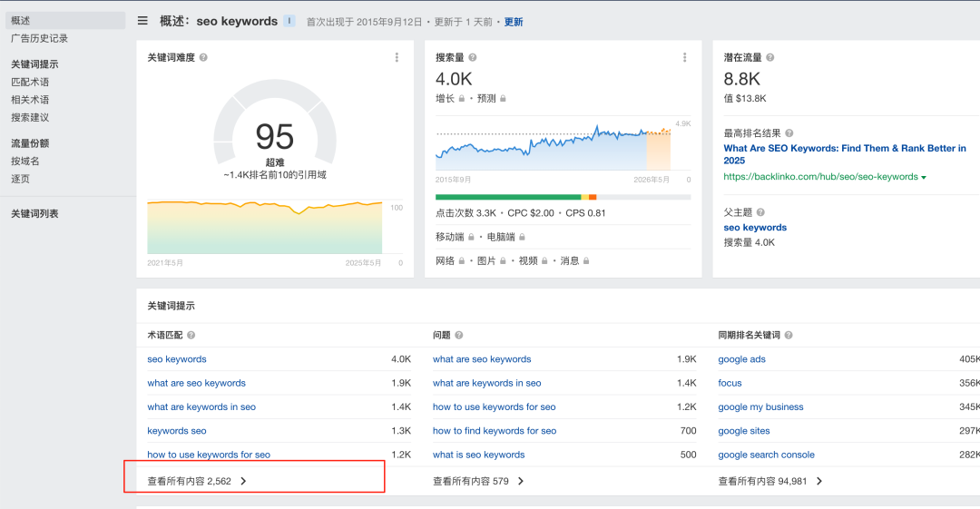Click the hamburger menu icon beside 概述
The width and height of the screenshot is (980, 509).
(x=142, y=21)
